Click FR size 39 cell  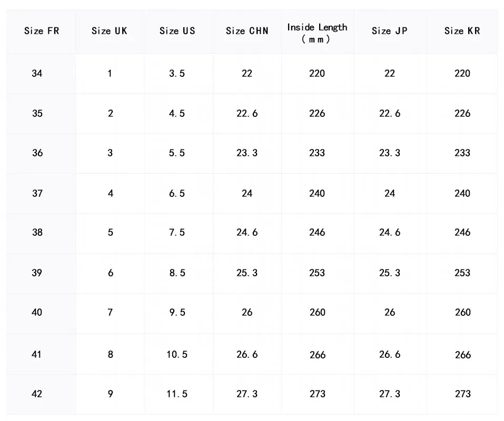(x=37, y=273)
